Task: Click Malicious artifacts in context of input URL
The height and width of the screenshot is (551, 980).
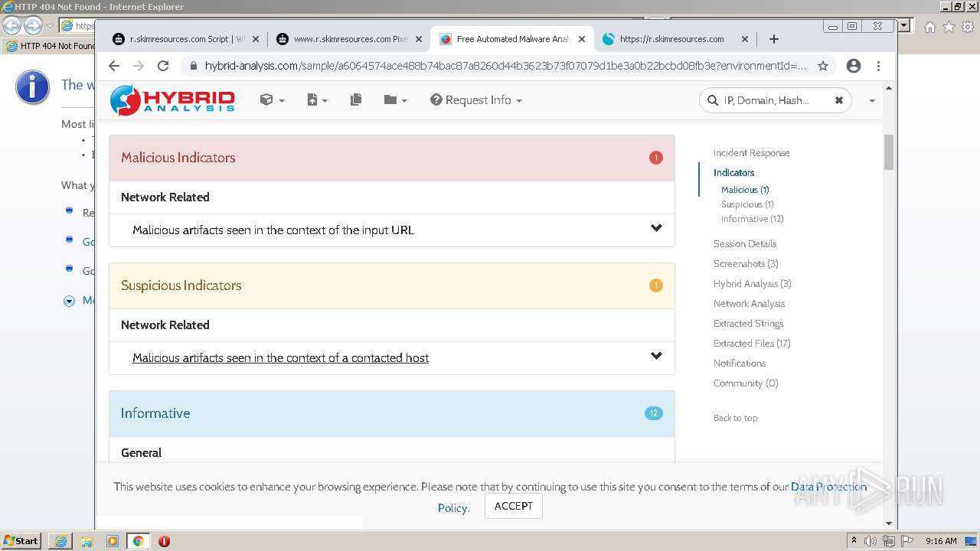Action: coord(273,230)
